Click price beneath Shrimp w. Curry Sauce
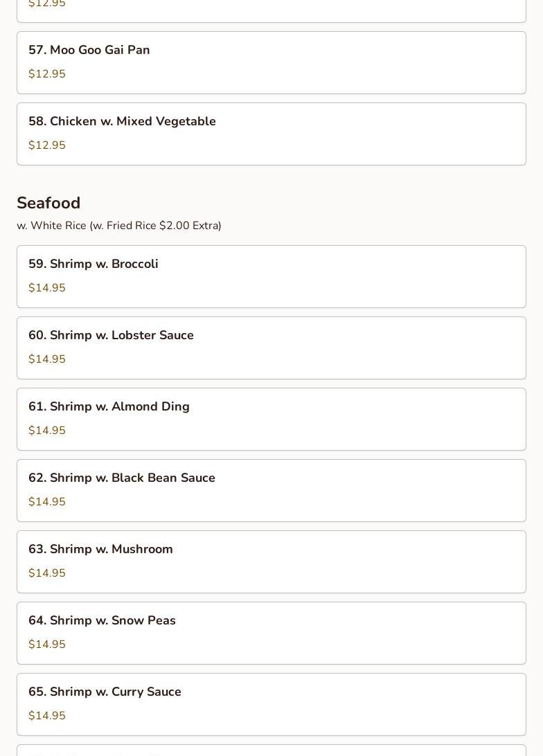543x756 pixels. click(x=47, y=716)
